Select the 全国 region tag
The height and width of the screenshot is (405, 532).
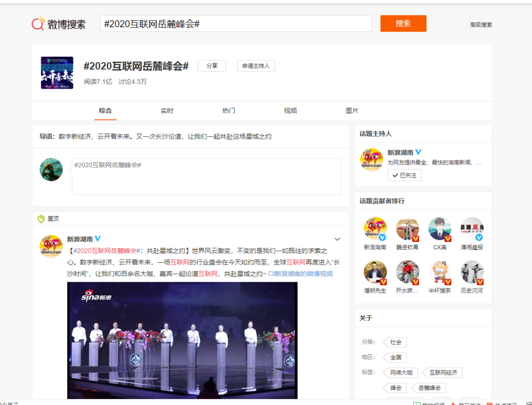[395, 358]
